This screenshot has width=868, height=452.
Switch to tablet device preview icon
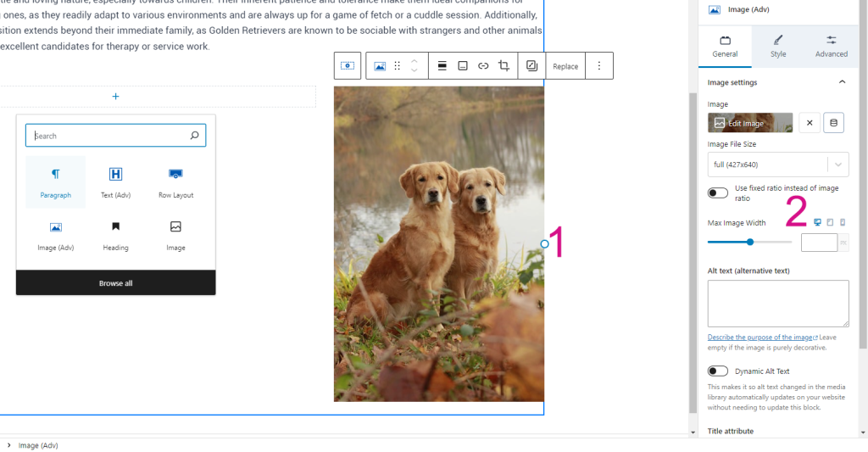830,222
